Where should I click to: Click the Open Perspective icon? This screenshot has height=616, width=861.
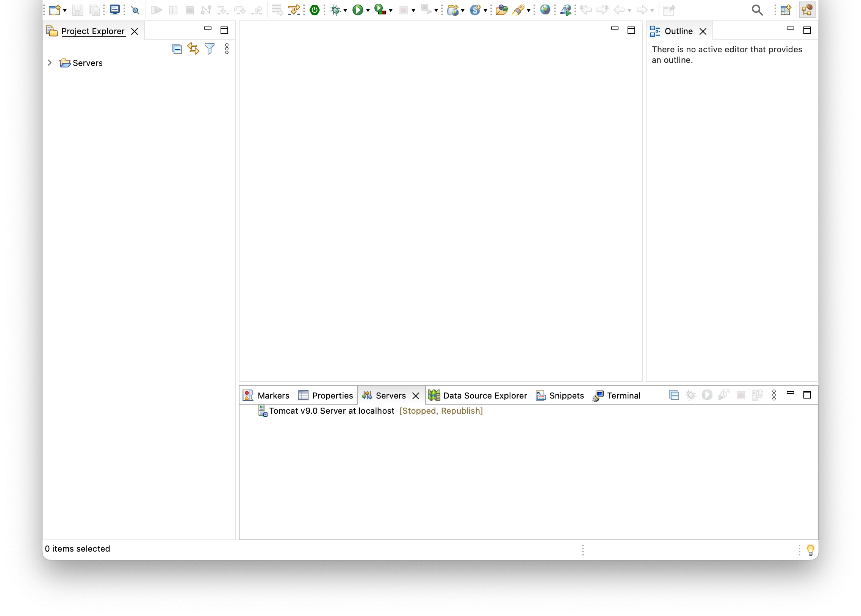pos(785,10)
